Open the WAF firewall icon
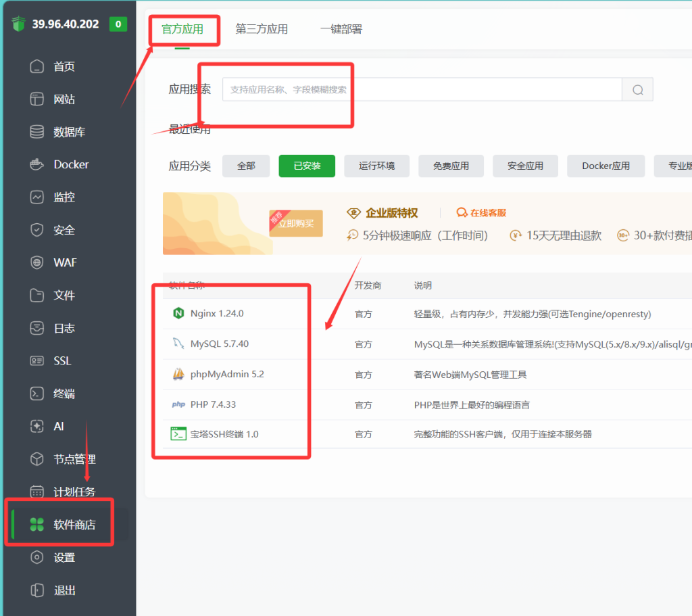 pos(37,263)
